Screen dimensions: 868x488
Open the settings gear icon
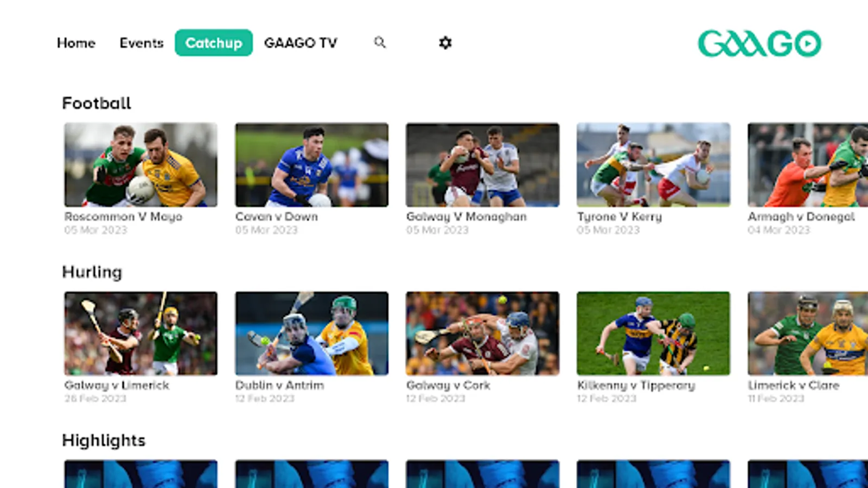coord(445,43)
